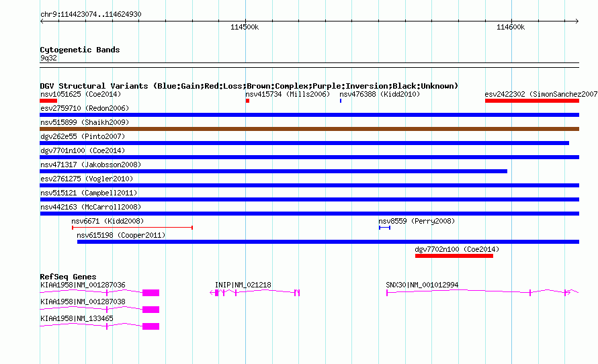
Task: Open the esv2759710 (Redon2006) label
Action: click(x=85, y=108)
